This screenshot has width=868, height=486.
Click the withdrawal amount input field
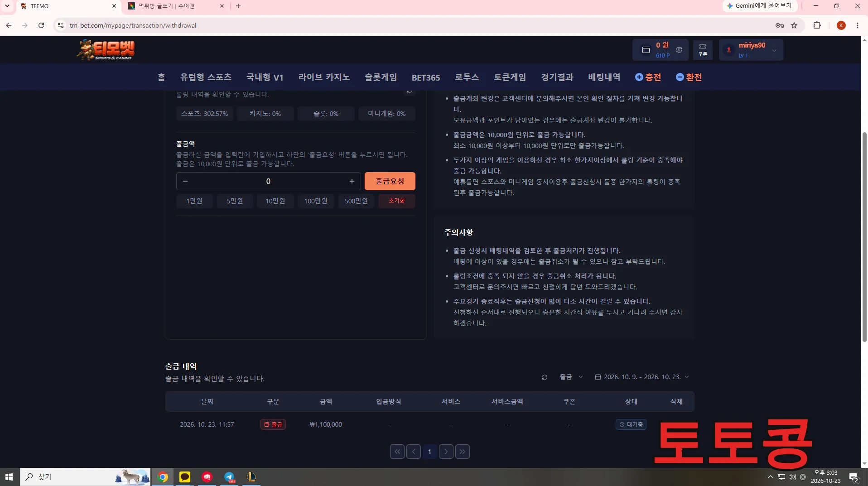click(268, 181)
